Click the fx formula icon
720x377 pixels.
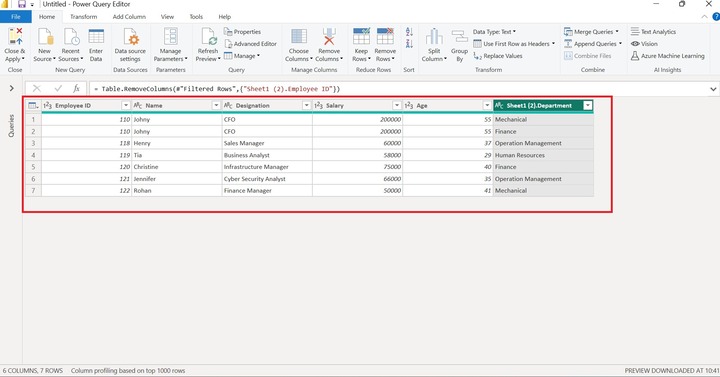[x=76, y=89]
